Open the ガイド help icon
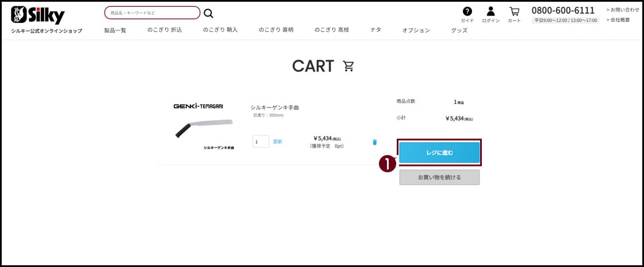The width and height of the screenshot is (644, 267). coord(467,11)
